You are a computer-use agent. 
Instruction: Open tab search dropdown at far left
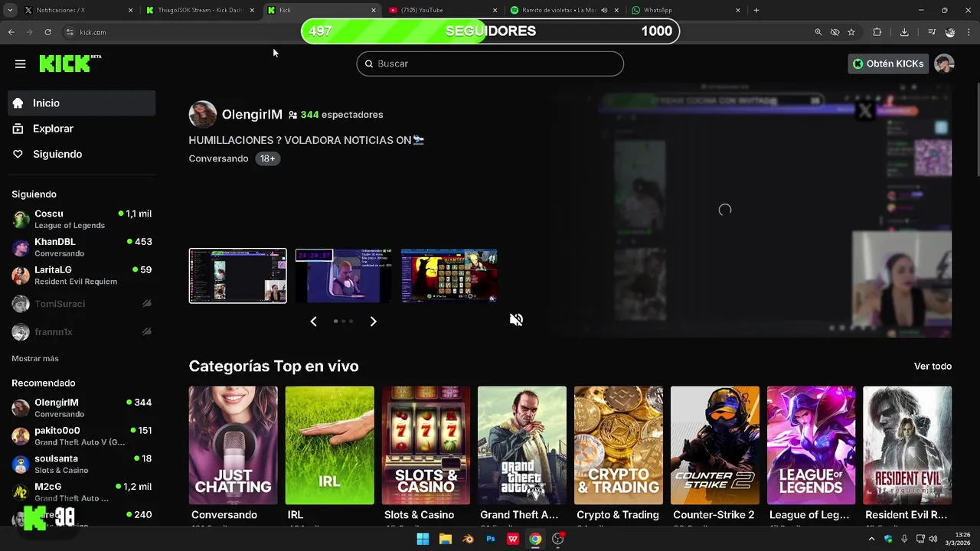click(9, 10)
